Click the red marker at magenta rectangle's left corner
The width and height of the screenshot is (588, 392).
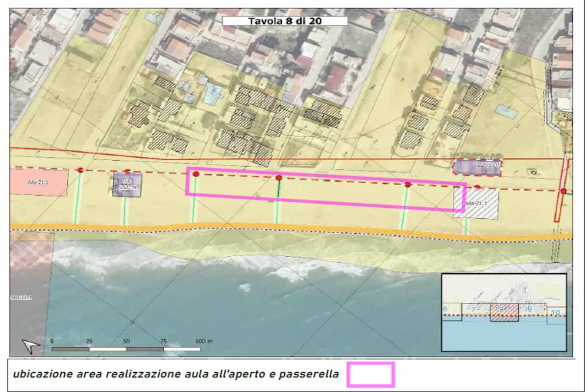(x=196, y=174)
